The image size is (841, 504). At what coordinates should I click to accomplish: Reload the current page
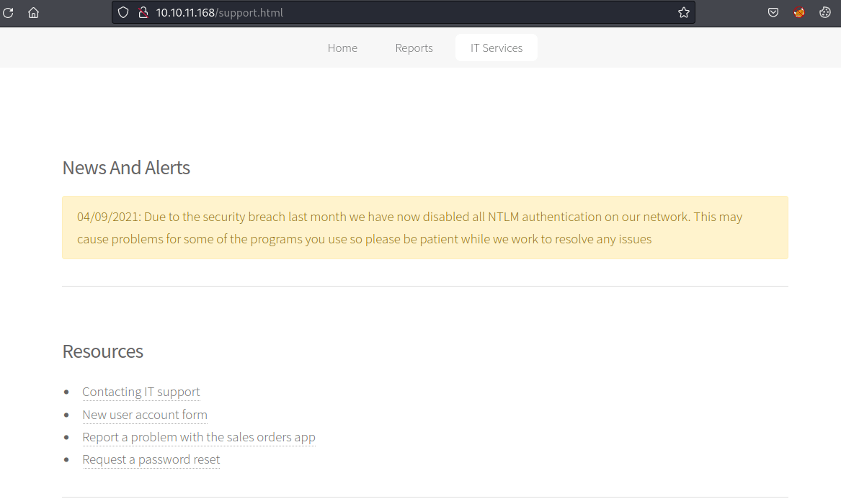pos(8,12)
